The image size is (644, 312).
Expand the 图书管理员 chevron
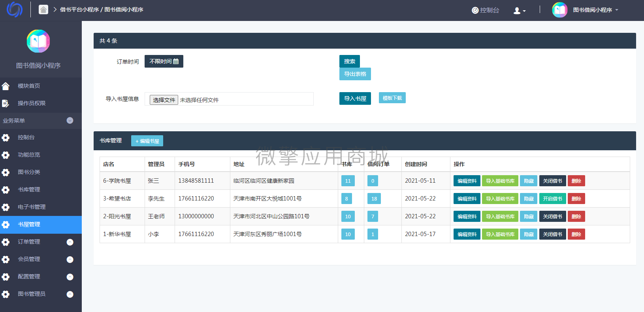click(x=70, y=294)
